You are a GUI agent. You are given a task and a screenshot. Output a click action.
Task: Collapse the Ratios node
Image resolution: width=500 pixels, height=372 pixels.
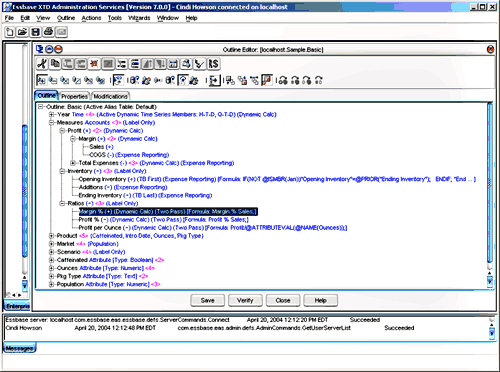click(x=62, y=203)
